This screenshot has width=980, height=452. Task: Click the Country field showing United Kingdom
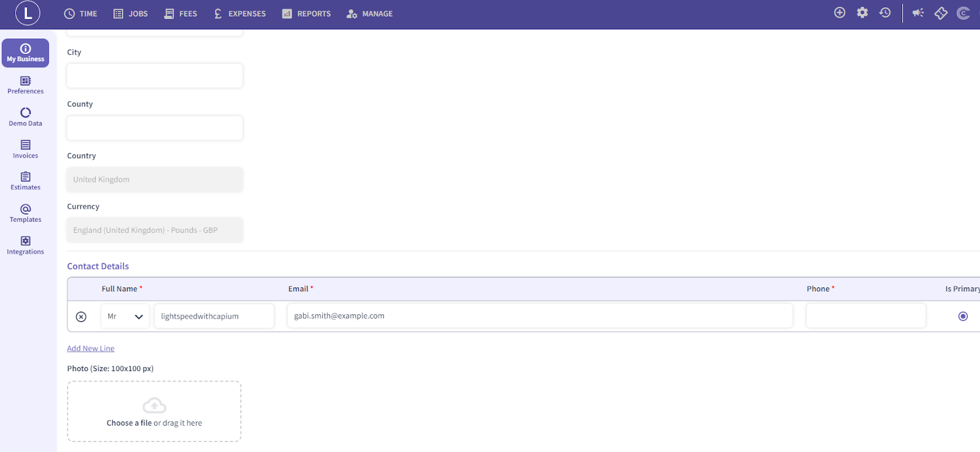tap(155, 179)
